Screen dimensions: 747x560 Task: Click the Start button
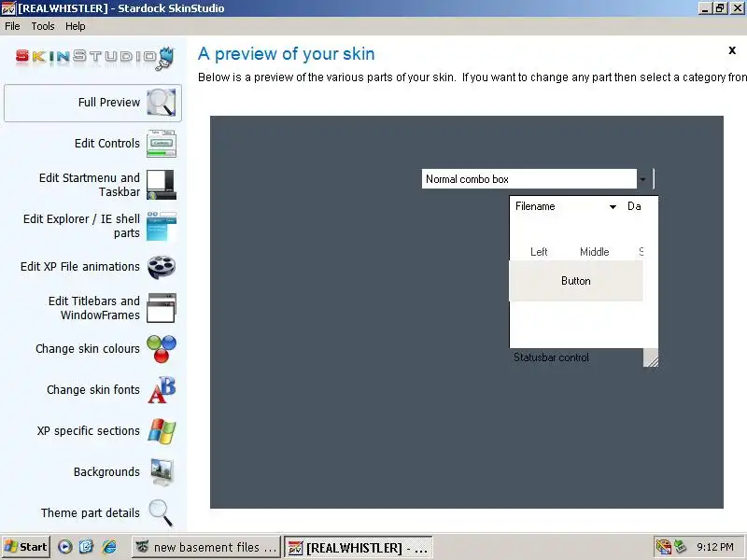pyautogui.click(x=26, y=547)
